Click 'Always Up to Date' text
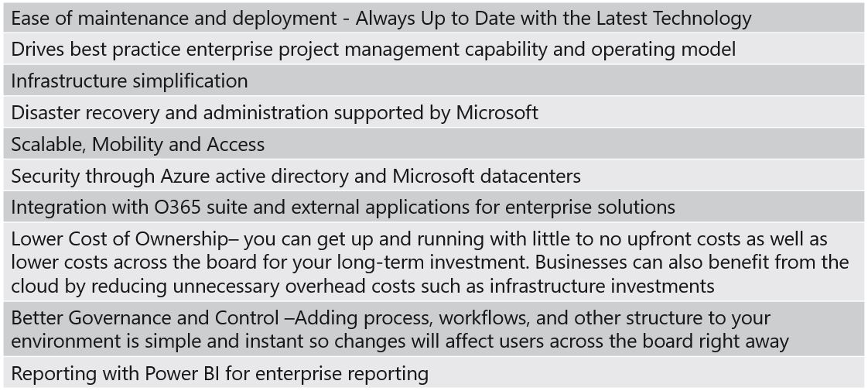 tap(429, 20)
